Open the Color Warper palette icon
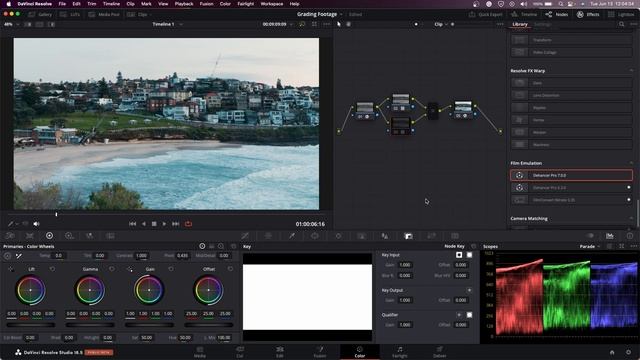 coord(268,236)
